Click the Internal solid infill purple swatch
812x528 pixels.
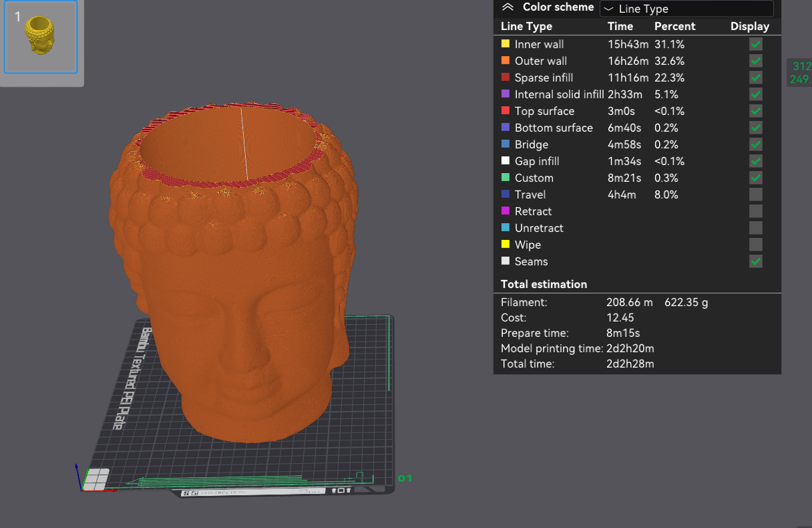[505, 94]
